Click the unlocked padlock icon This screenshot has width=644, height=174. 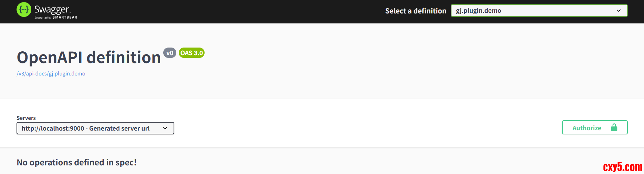coord(614,128)
